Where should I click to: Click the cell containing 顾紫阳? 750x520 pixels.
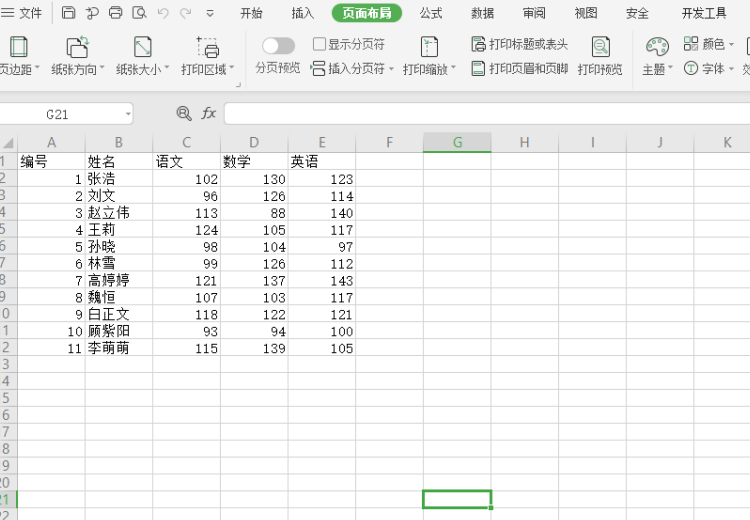click(x=119, y=331)
